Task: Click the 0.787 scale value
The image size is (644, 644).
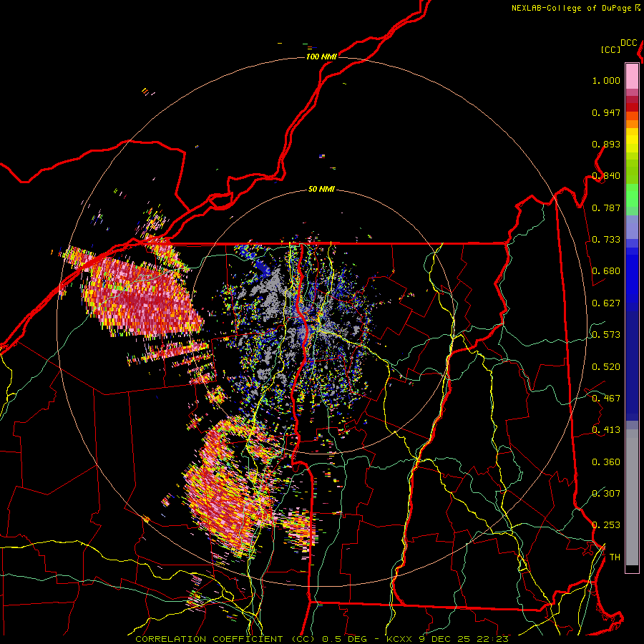Action: (x=606, y=208)
